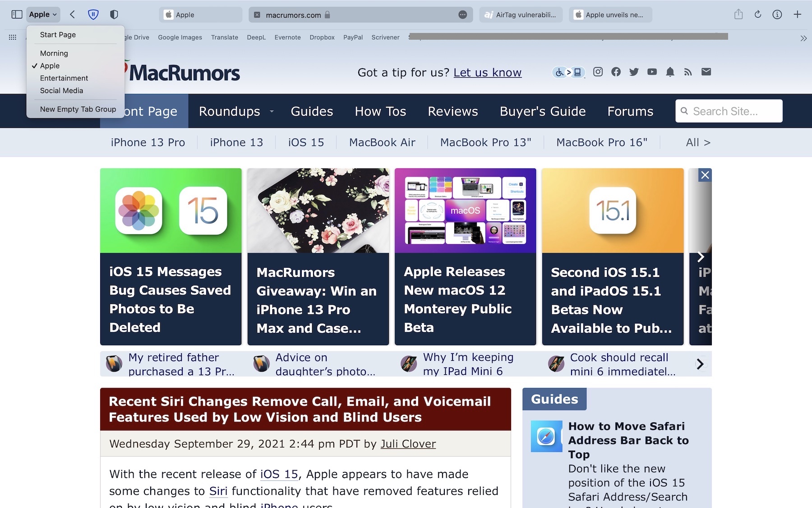This screenshot has width=812, height=508.
Task: Click the circled info icon in toolbar
Action: coord(777,14)
